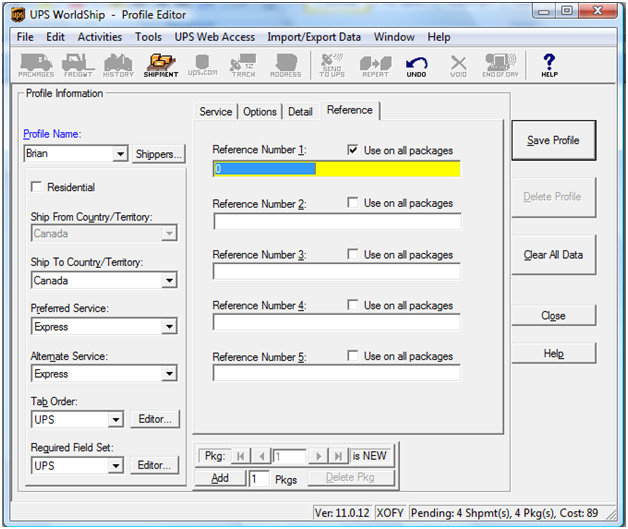Click the Undo arrow icon

[x=417, y=65]
